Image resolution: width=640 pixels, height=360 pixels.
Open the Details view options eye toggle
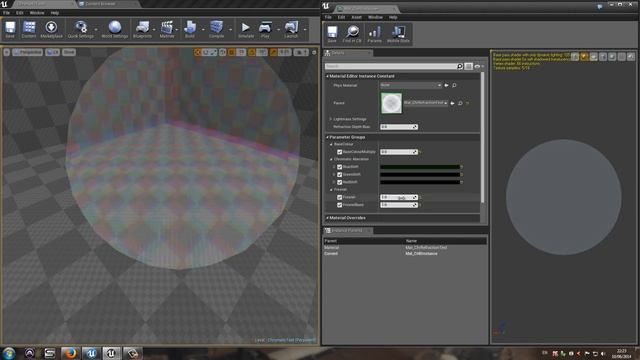pyautogui.click(x=478, y=66)
